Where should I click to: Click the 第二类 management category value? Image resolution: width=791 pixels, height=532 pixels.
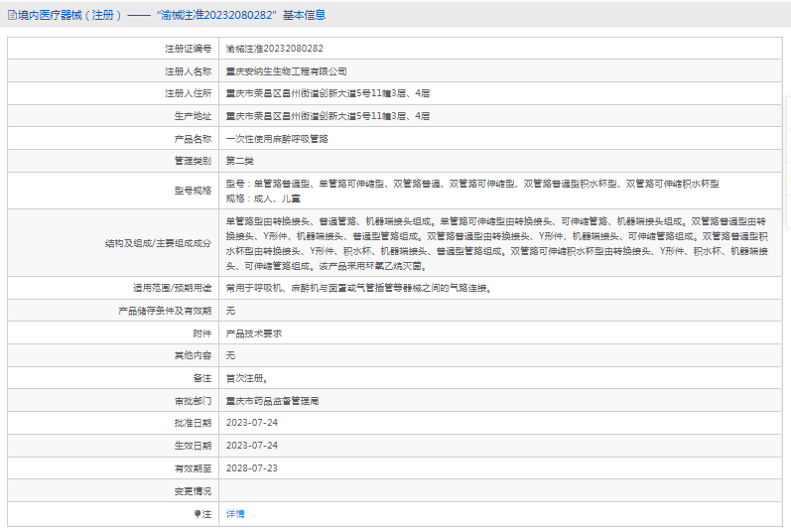click(x=240, y=161)
